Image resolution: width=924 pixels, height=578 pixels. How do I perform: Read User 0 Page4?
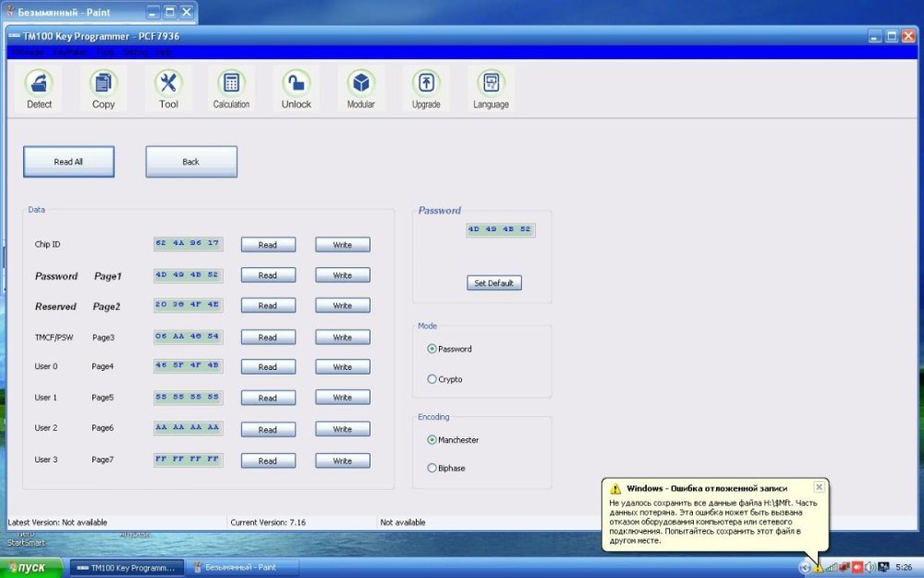click(268, 367)
